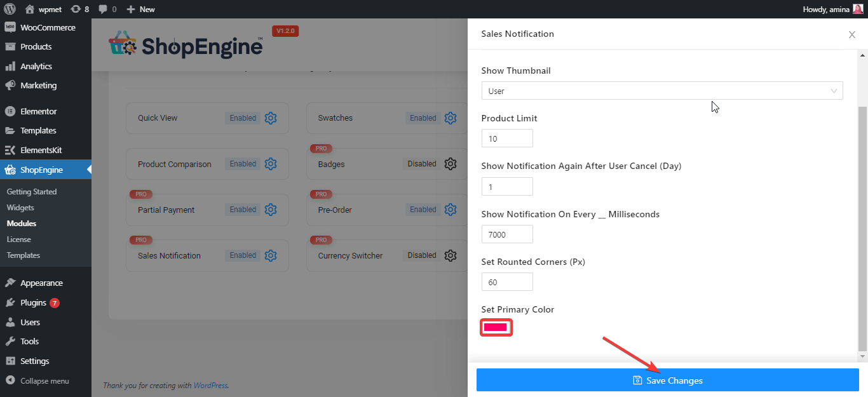Click the Set Rounded Corners input
The width and height of the screenshot is (868, 397).
pyautogui.click(x=507, y=282)
